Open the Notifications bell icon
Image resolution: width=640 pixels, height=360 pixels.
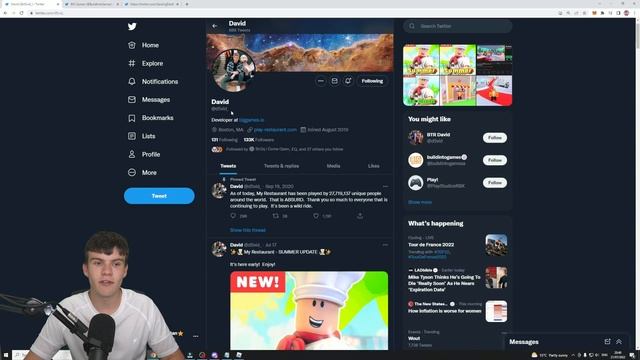131,82
